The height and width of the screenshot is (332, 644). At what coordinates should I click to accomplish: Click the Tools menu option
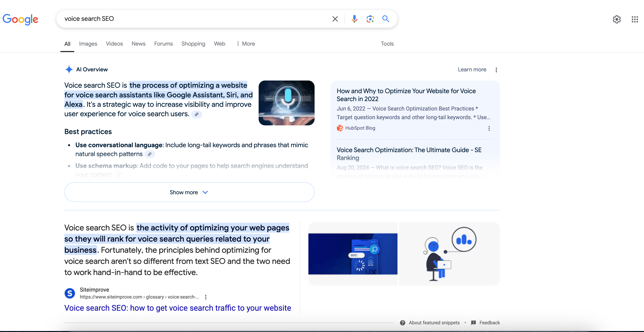(387, 44)
